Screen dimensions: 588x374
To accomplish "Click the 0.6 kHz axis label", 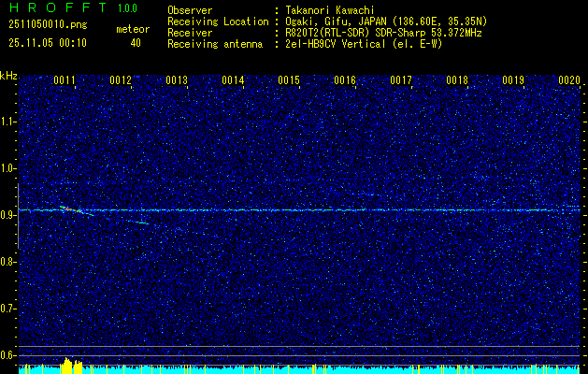I will pos(8,355).
